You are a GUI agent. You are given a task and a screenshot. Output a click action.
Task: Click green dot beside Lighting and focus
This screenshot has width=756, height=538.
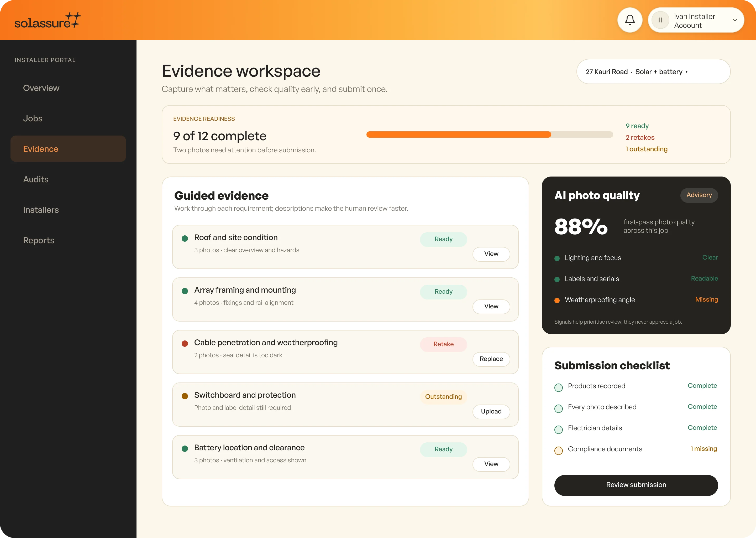click(x=557, y=258)
